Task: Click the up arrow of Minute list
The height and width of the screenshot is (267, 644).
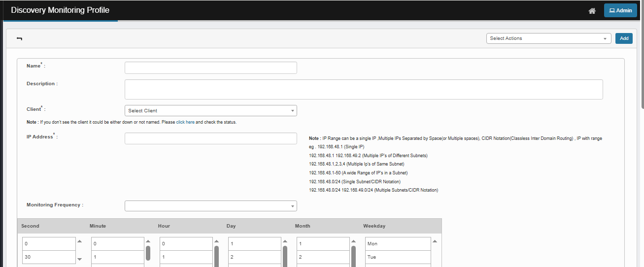Action: coord(148,241)
